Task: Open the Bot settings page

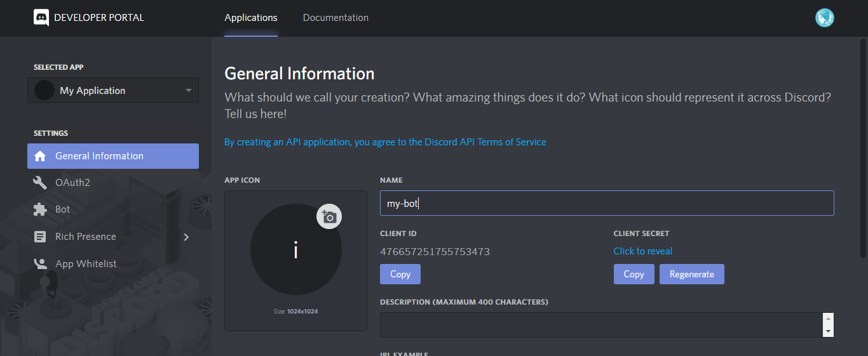Action: pyautogui.click(x=113, y=209)
